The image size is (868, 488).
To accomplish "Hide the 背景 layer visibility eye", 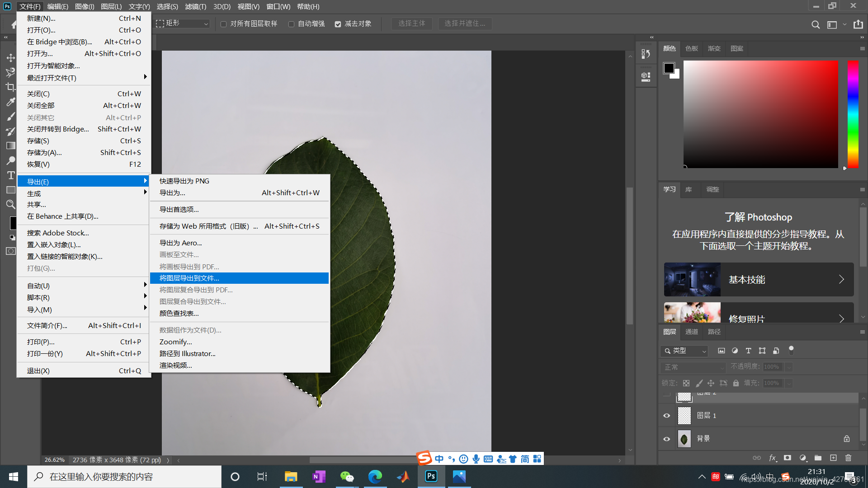I will pos(666,439).
